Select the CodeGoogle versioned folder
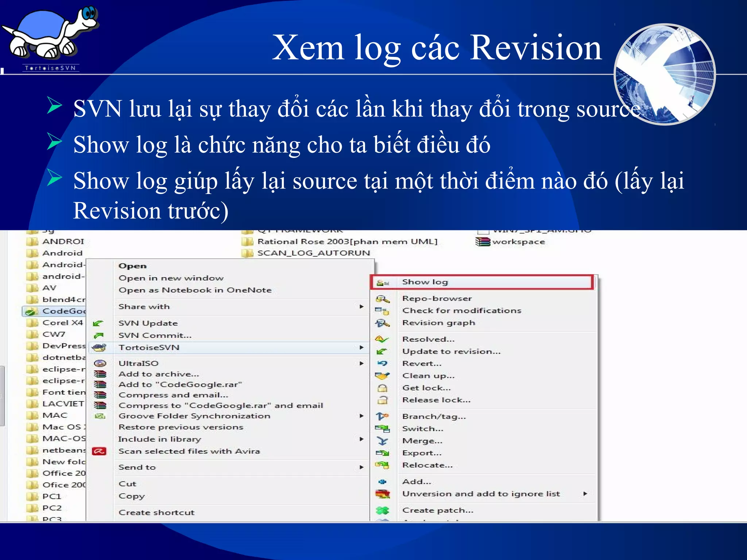The width and height of the screenshot is (747, 560). point(55,311)
